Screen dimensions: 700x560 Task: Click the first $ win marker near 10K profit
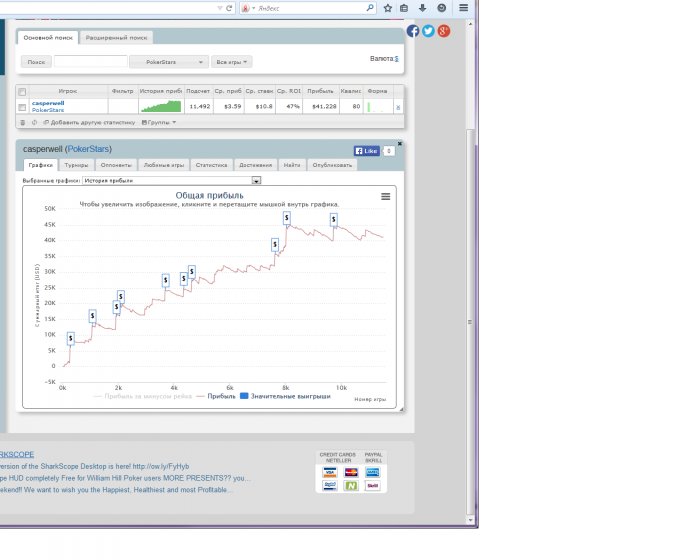[x=71, y=339]
